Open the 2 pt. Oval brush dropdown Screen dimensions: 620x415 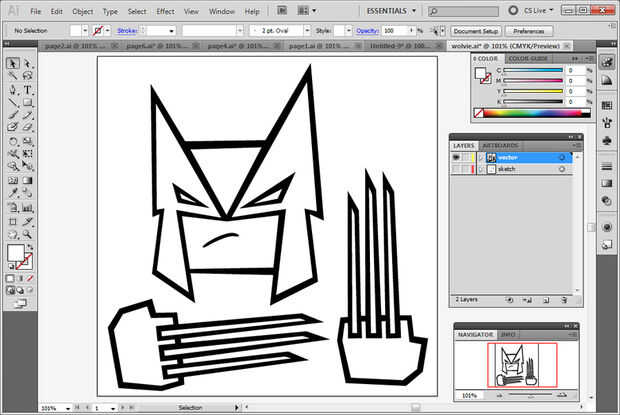point(306,31)
